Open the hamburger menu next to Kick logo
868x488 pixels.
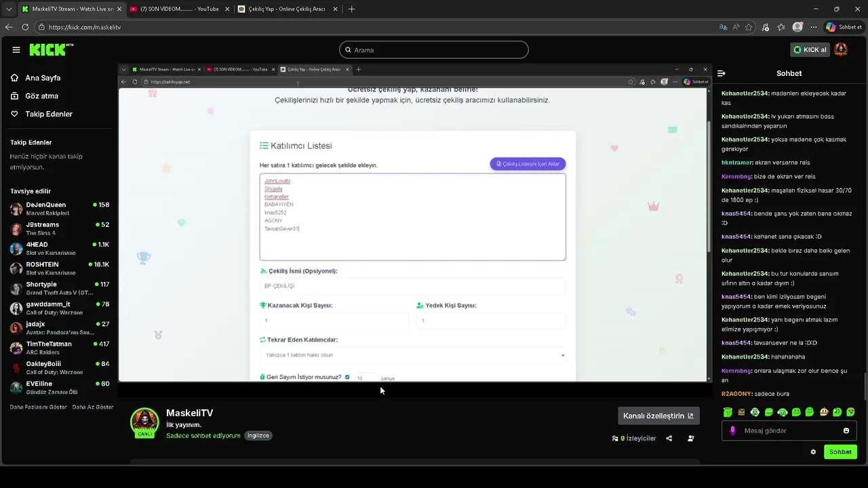[x=16, y=49]
